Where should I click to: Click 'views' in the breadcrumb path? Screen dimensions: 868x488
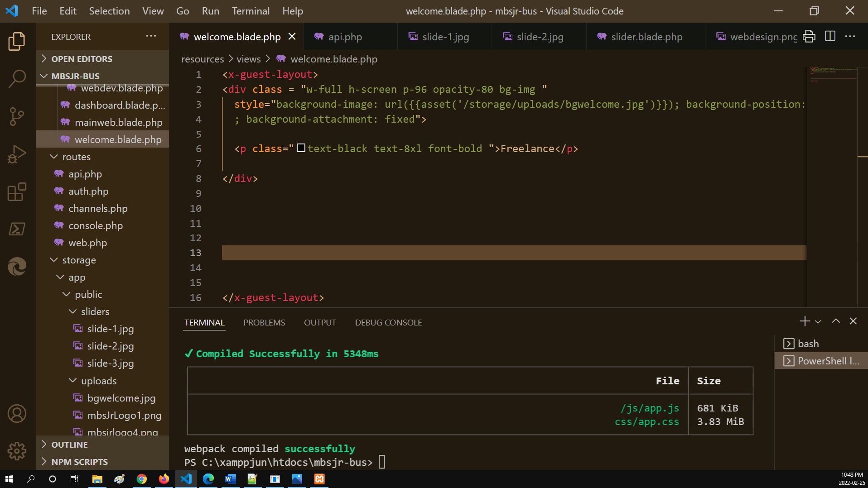click(248, 59)
